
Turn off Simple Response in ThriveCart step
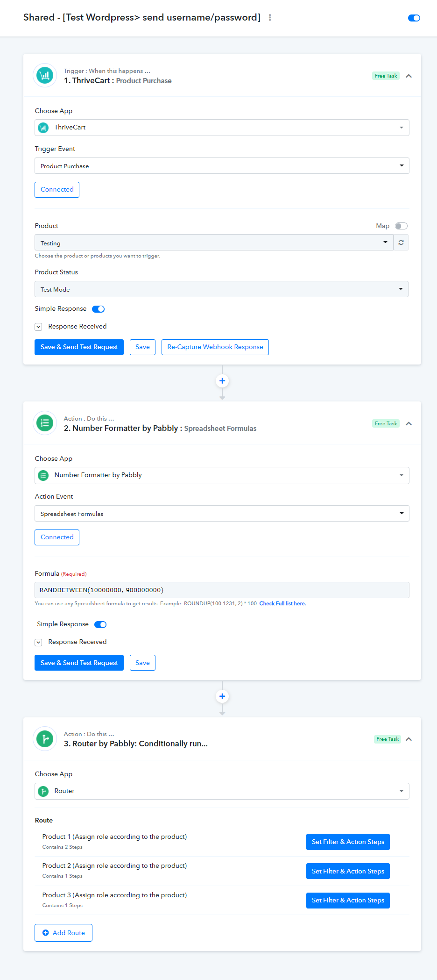pos(98,309)
